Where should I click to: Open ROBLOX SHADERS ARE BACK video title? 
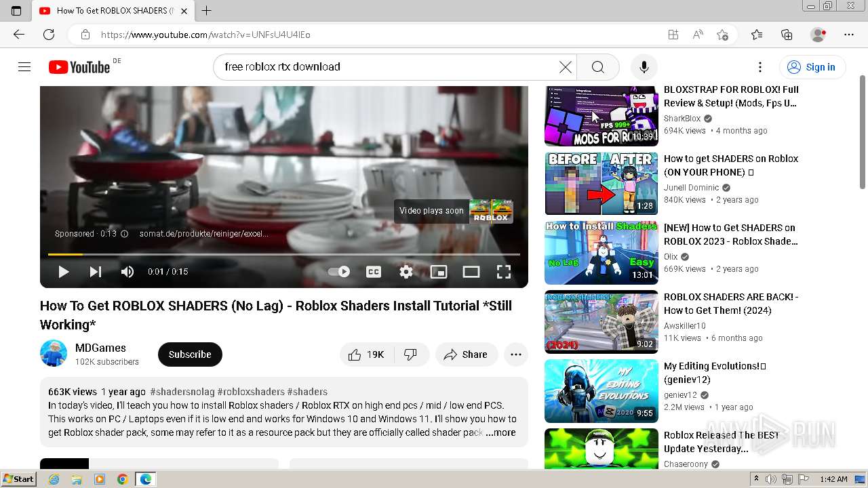[731, 304]
